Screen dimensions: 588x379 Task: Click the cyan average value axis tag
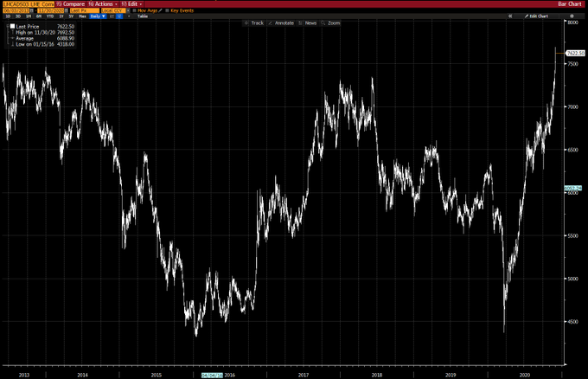(x=573, y=188)
